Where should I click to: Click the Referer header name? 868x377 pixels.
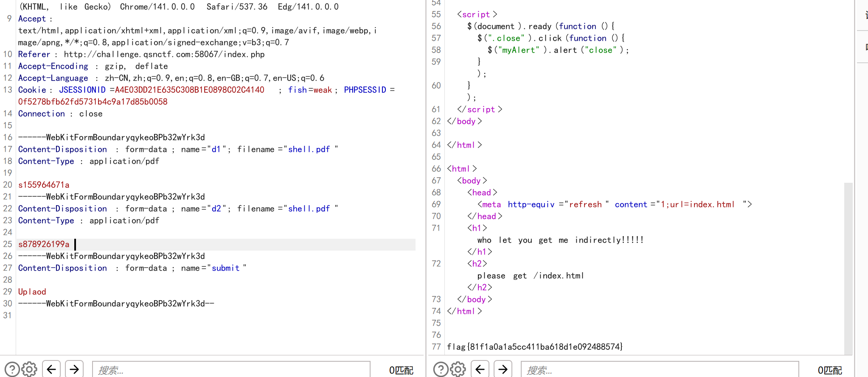click(x=34, y=54)
